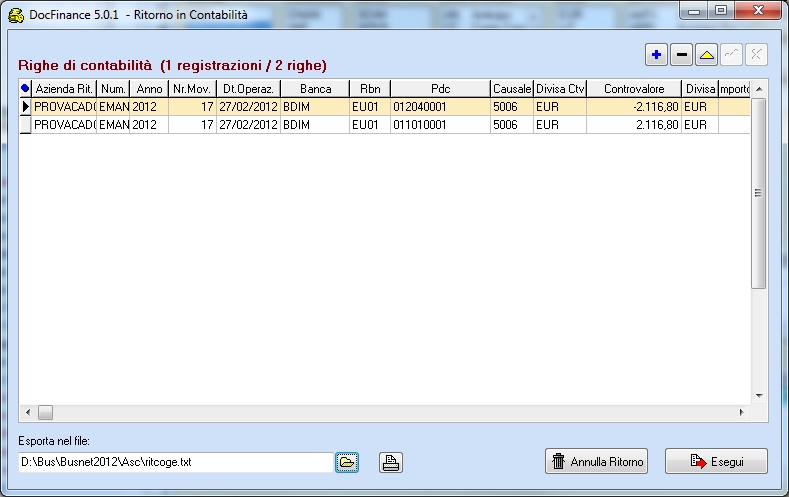Click BDIM in the row with Pdc 011010001
This screenshot has width=789, height=497.
315,125
